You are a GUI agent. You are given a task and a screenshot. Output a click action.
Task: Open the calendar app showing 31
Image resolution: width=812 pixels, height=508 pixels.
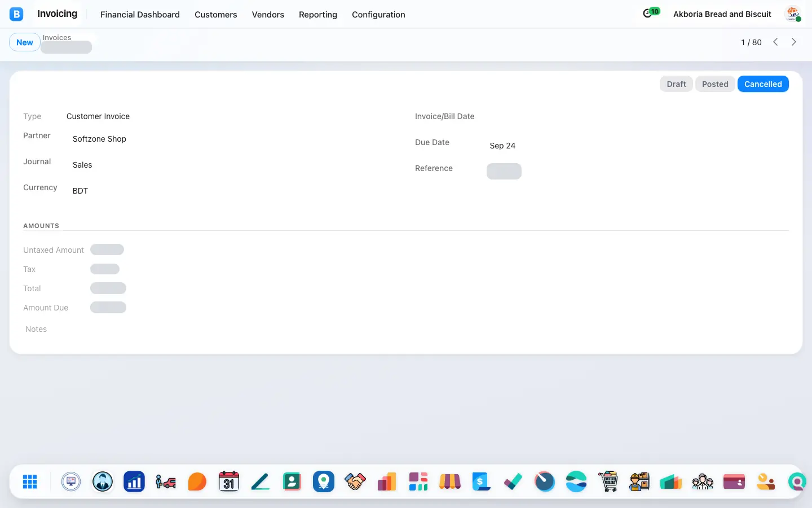tap(229, 481)
